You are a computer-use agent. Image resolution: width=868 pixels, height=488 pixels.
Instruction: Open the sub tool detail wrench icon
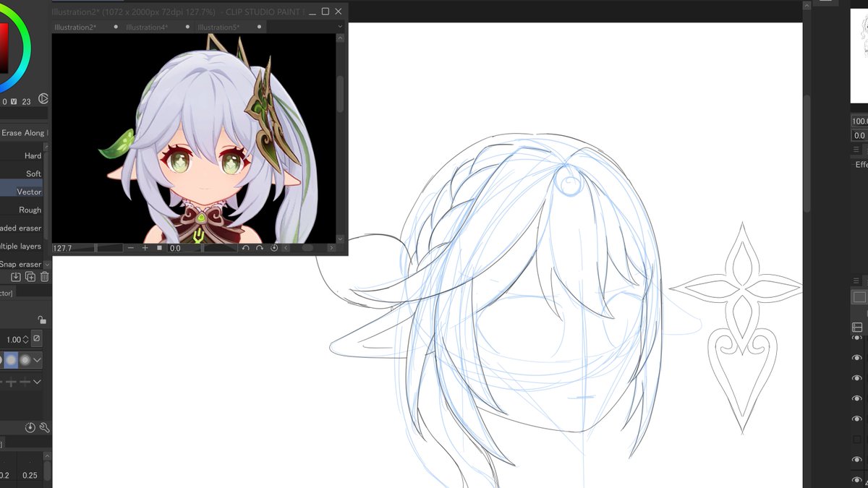[44, 428]
